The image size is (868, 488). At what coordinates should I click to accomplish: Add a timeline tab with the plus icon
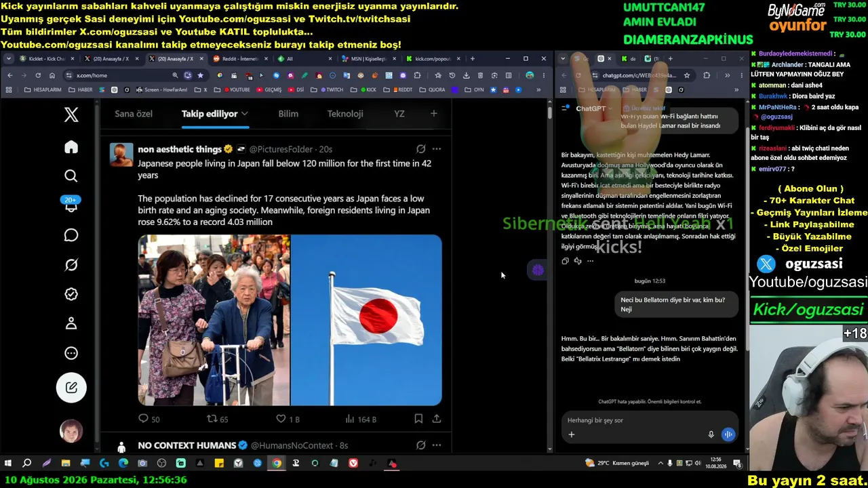[434, 114]
